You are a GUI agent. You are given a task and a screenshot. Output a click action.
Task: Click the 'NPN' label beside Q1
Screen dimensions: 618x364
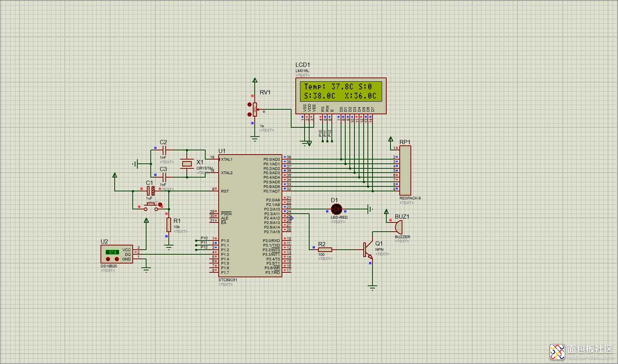pyautogui.click(x=379, y=250)
